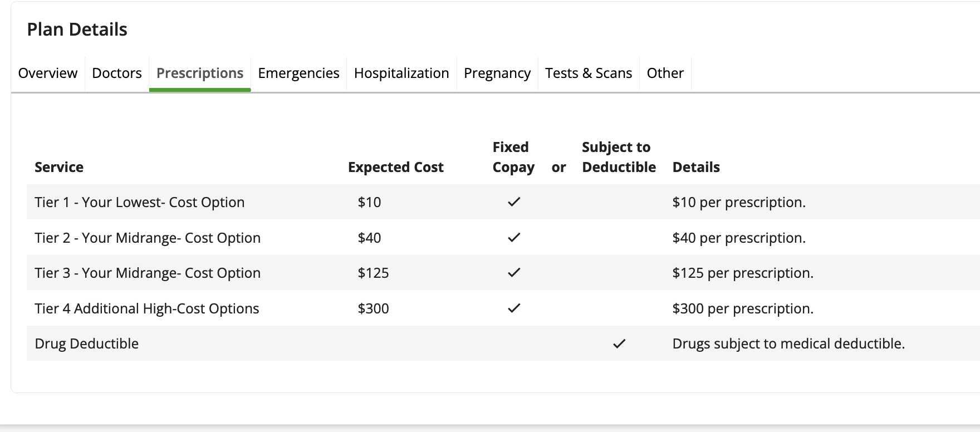980x432 pixels.
Task: Open the Other tab
Action: (665, 73)
